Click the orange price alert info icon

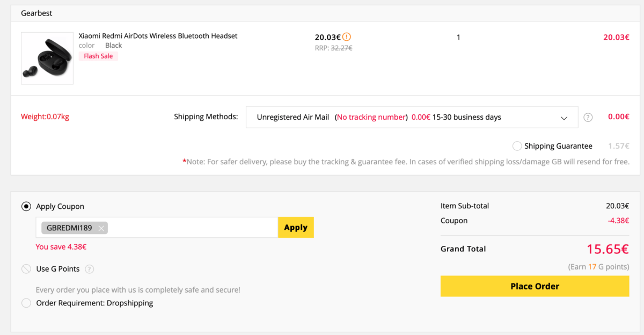pos(347,37)
